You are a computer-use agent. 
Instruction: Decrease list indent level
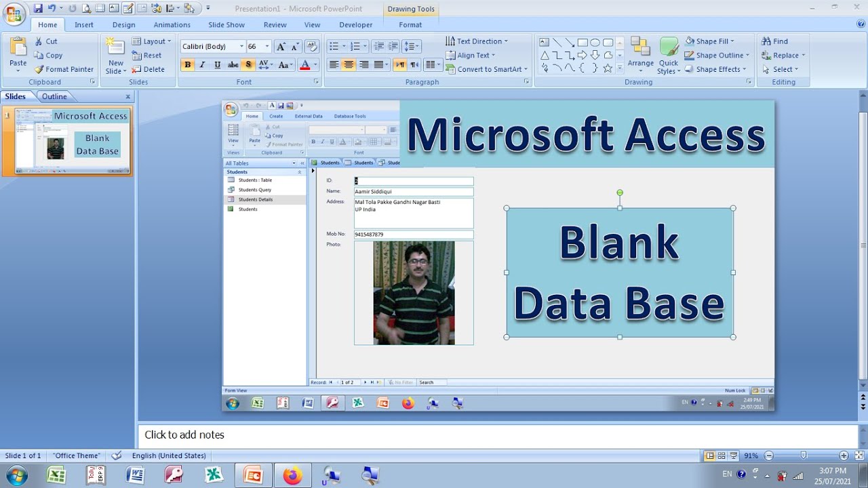click(378, 46)
